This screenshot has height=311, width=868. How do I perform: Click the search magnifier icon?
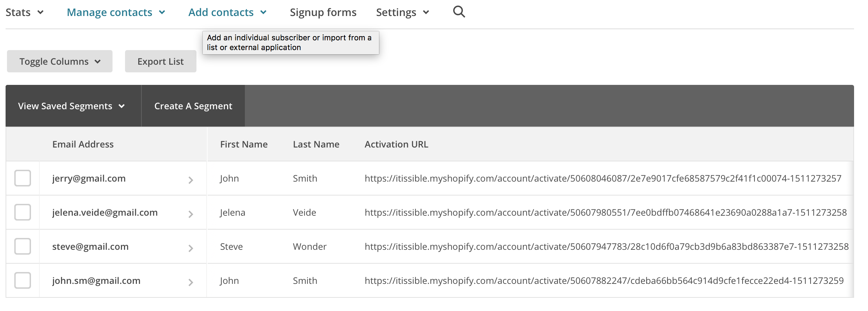(x=459, y=12)
